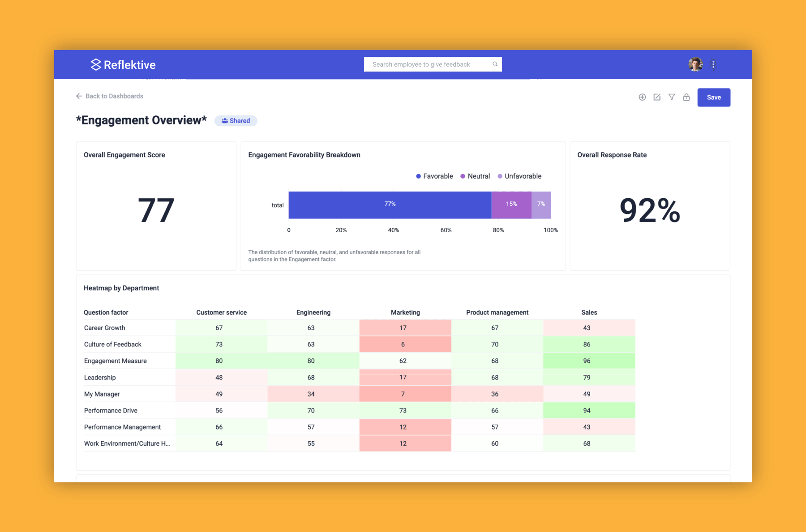Go Back to Dashboards
The width and height of the screenshot is (806, 532).
tap(115, 96)
